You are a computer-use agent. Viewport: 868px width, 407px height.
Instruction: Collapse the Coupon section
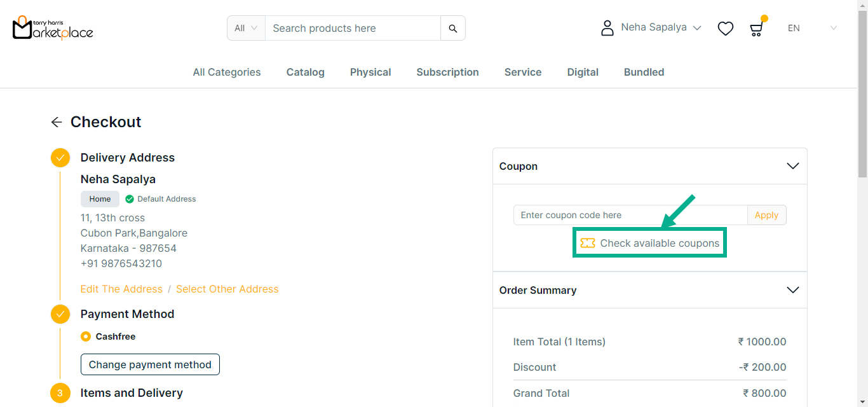coord(792,166)
